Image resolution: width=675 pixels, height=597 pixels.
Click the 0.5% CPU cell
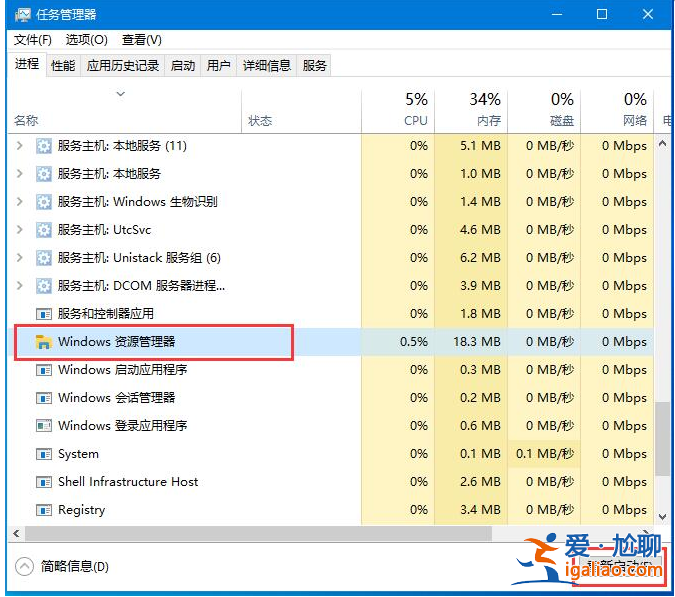coord(398,342)
